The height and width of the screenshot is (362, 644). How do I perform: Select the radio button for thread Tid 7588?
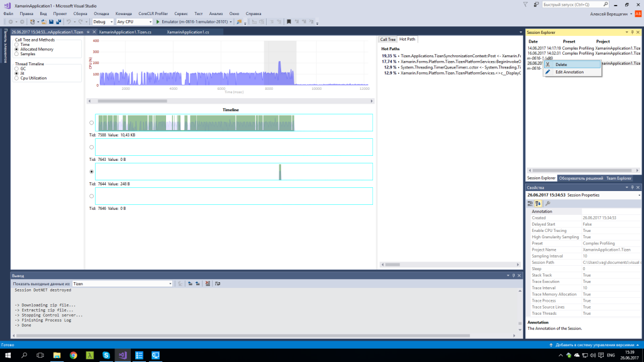pos(92,123)
